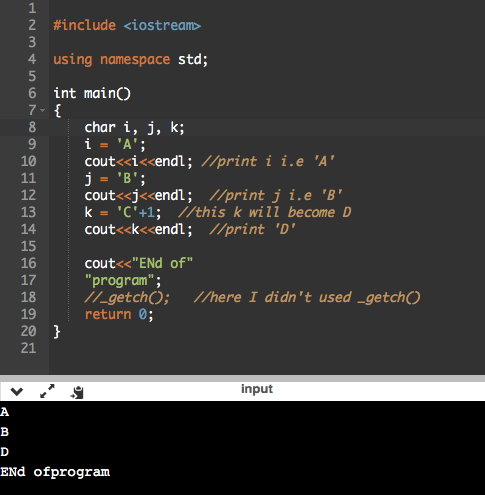Viewport: 485px width, 495px height.
Task: Click console output 'ENd ofprogram'
Action: click(55, 472)
